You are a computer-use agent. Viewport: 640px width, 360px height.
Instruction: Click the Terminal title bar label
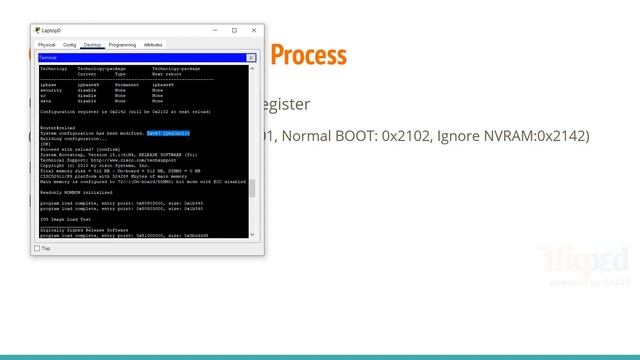point(48,58)
